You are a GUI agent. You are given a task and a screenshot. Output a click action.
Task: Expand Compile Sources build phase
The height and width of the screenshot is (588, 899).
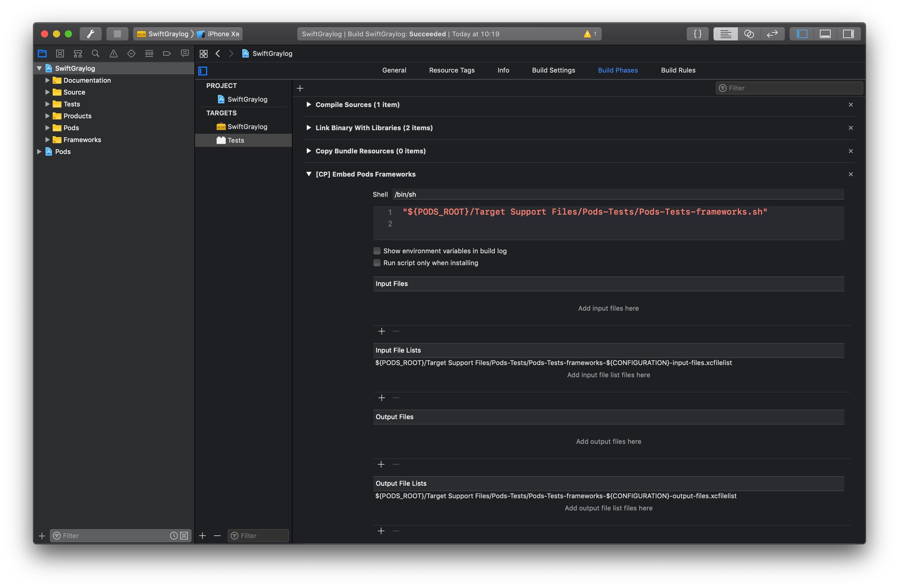coord(309,105)
